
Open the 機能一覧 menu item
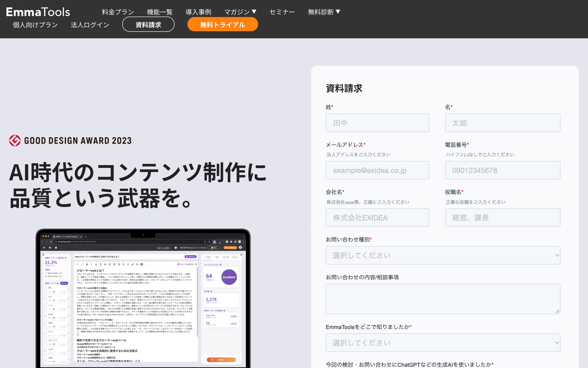160,12
